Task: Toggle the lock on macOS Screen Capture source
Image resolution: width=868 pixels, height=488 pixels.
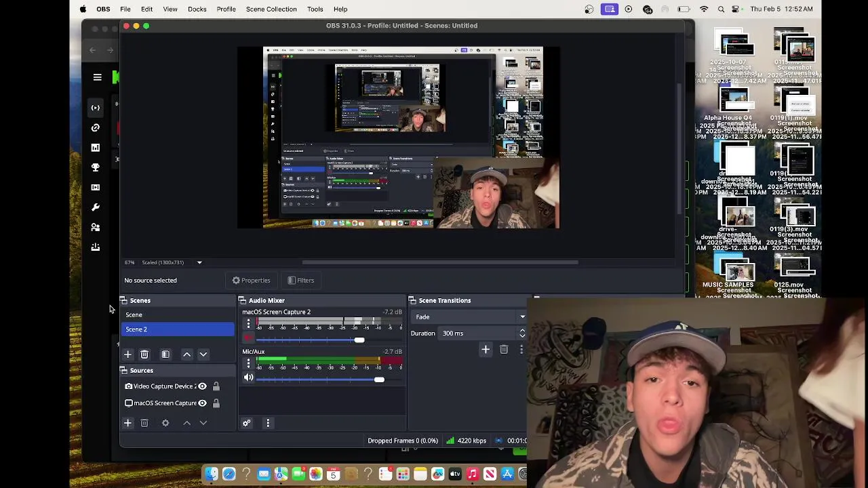Action: pyautogui.click(x=216, y=403)
